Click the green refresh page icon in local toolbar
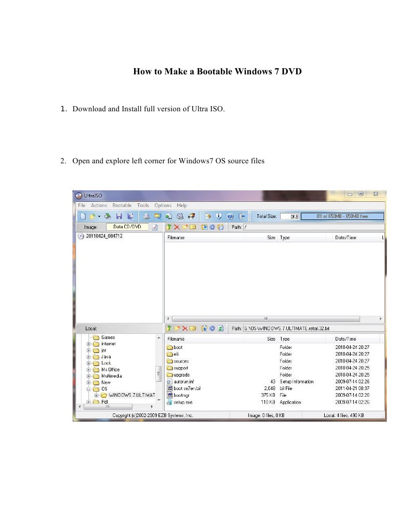The image size is (411, 532). coord(220,328)
